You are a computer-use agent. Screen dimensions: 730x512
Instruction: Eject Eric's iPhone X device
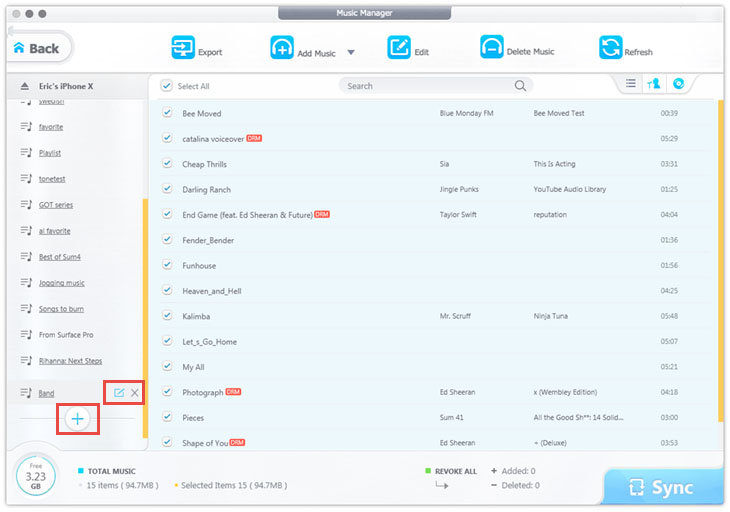[25, 86]
